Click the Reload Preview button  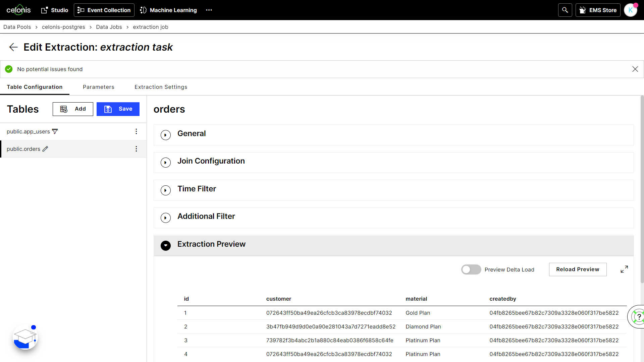(578, 269)
